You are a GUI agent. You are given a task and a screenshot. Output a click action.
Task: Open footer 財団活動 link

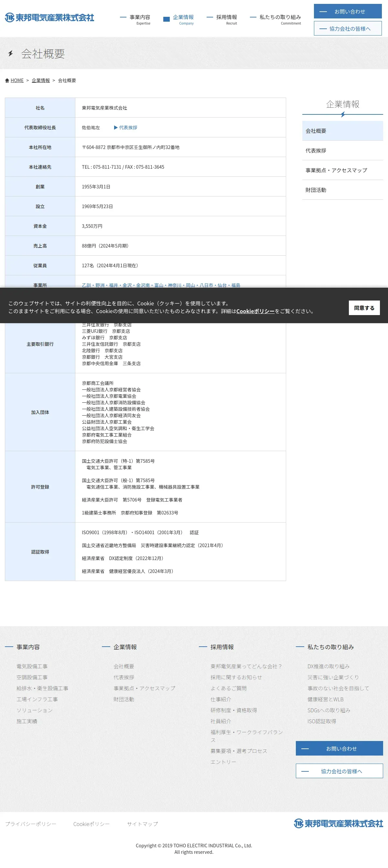point(124,699)
